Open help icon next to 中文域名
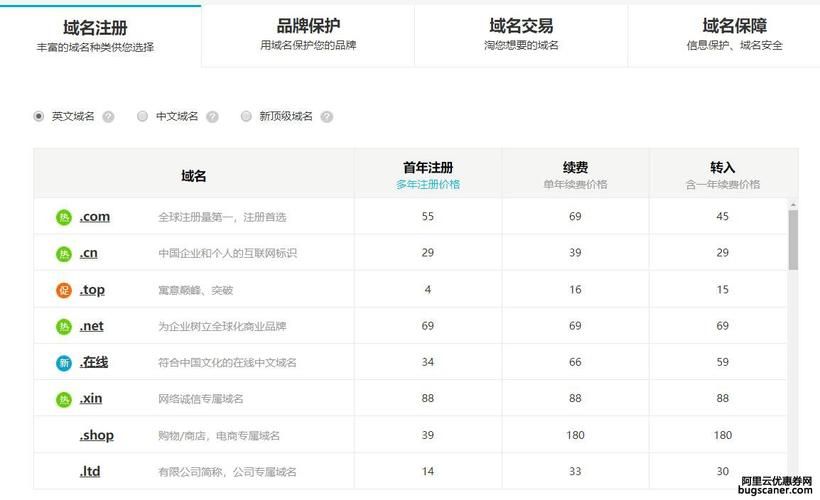 coord(212,117)
